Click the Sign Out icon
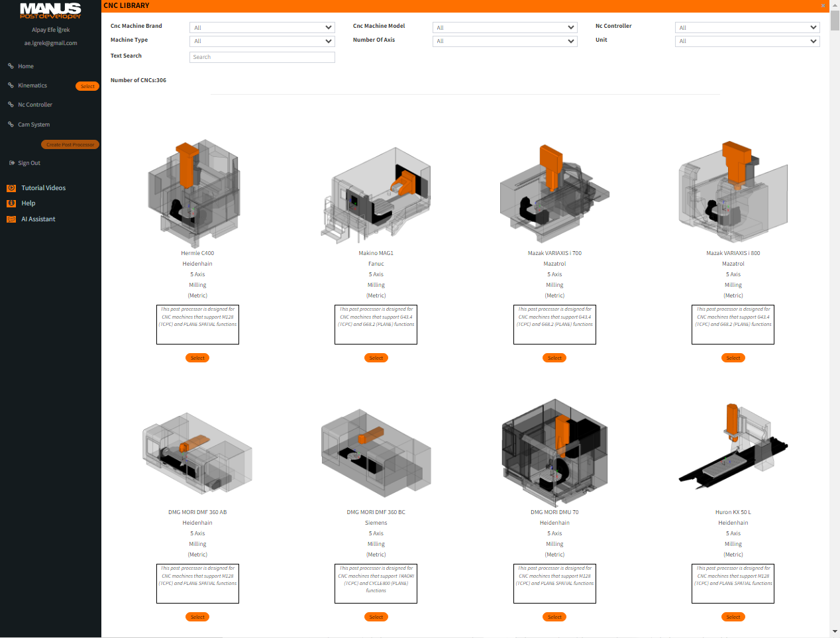The height and width of the screenshot is (638, 840). pyautogui.click(x=11, y=163)
